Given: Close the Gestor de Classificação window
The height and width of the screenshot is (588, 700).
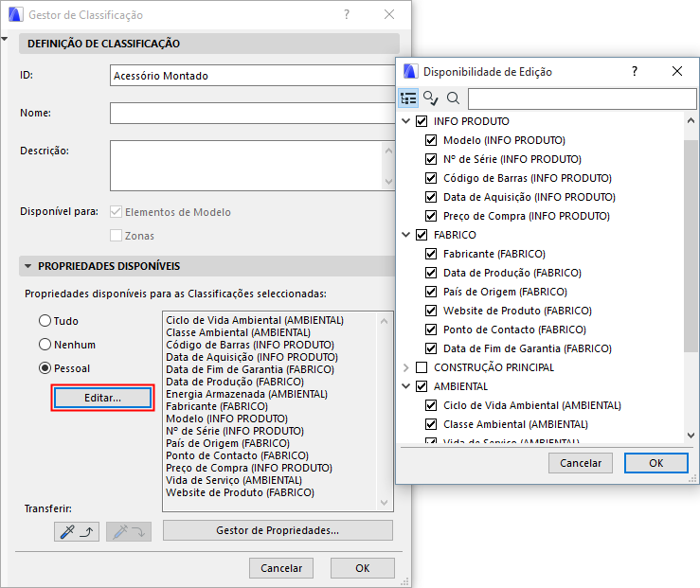Looking at the screenshot, I should 389,15.
